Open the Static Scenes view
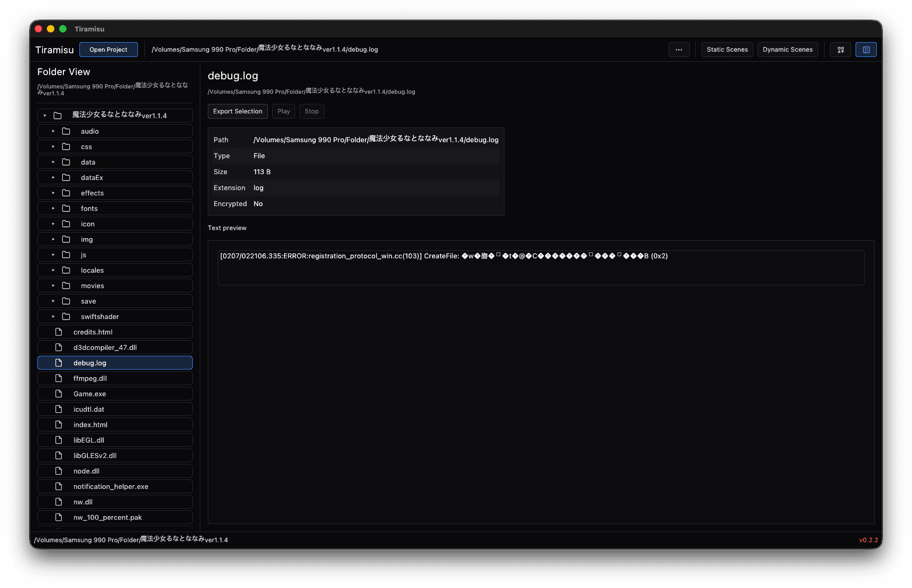This screenshot has width=912, height=588. coord(727,50)
